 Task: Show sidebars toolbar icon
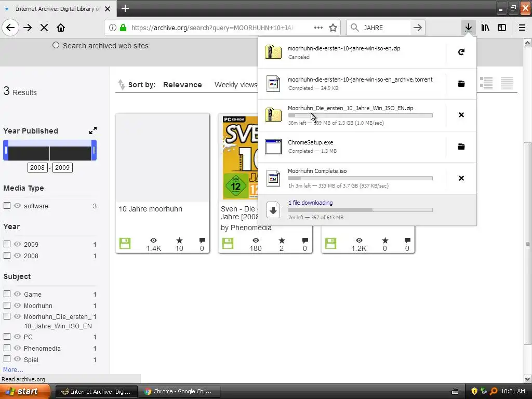[502, 28]
